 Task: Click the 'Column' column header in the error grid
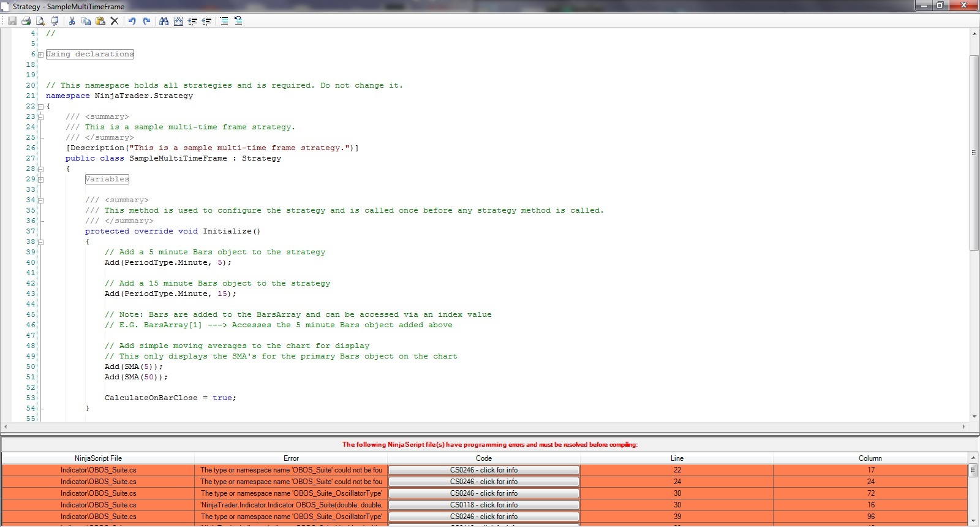[x=870, y=458]
